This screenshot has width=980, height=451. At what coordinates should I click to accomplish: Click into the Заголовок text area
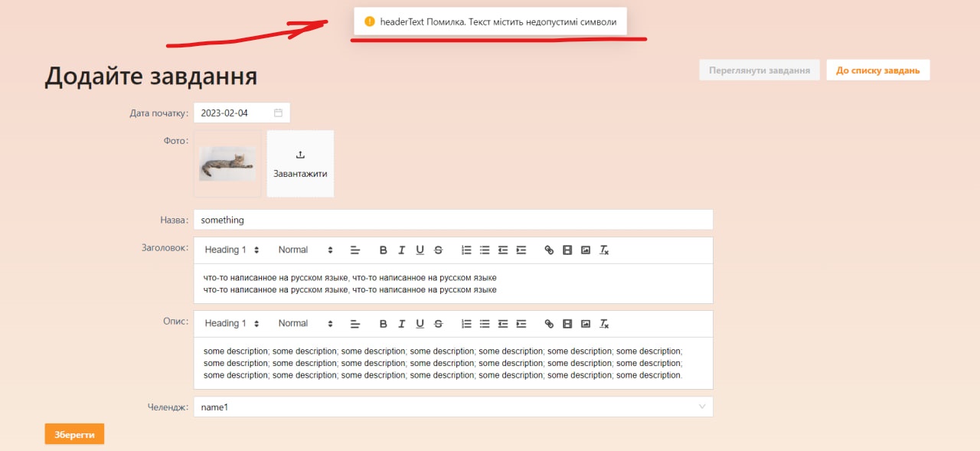click(453, 283)
